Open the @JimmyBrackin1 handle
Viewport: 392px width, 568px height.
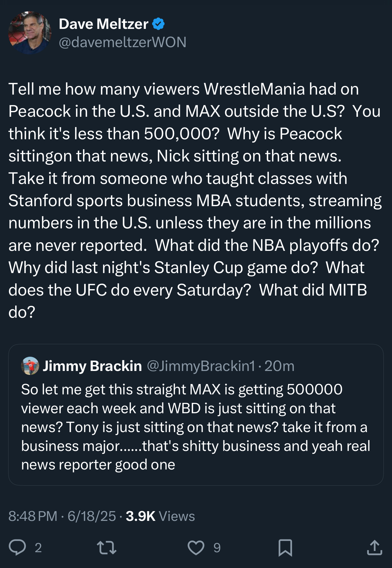point(201,366)
